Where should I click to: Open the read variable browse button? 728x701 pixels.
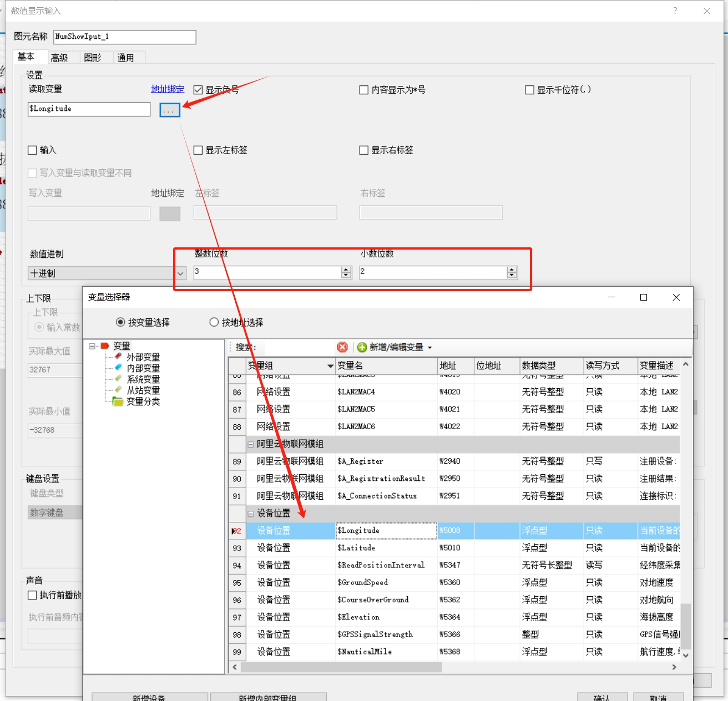[x=170, y=110]
